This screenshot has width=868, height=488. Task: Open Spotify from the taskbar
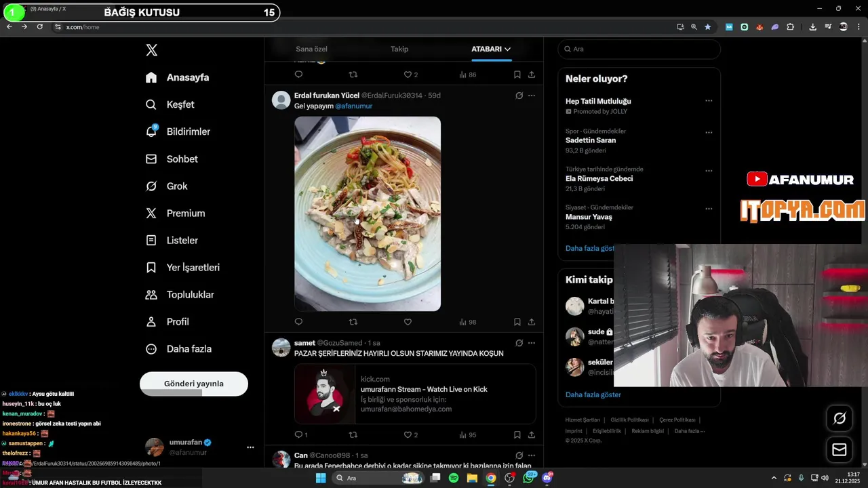454,478
